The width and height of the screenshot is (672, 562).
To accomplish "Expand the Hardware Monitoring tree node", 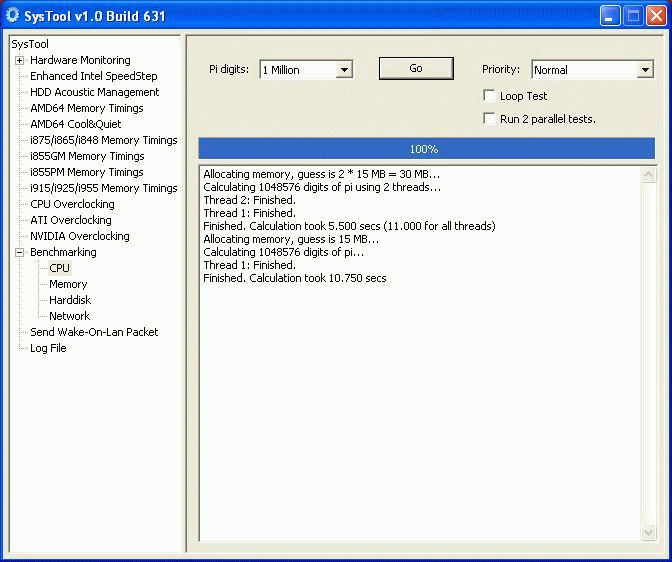I will click(x=19, y=60).
